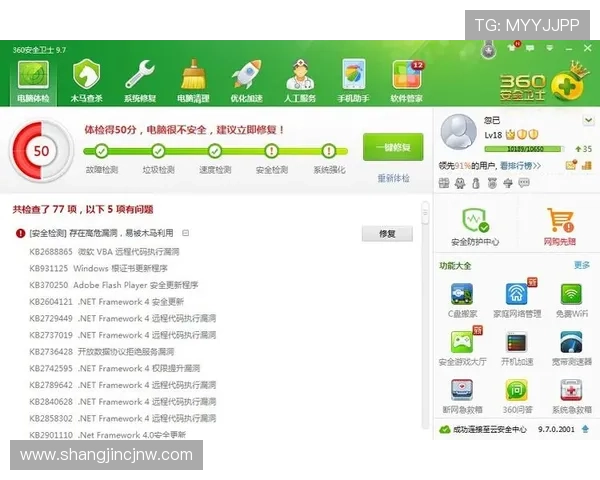The height and width of the screenshot is (480, 600).
Task: Open 电脑清理 broom tab
Action: point(193,82)
